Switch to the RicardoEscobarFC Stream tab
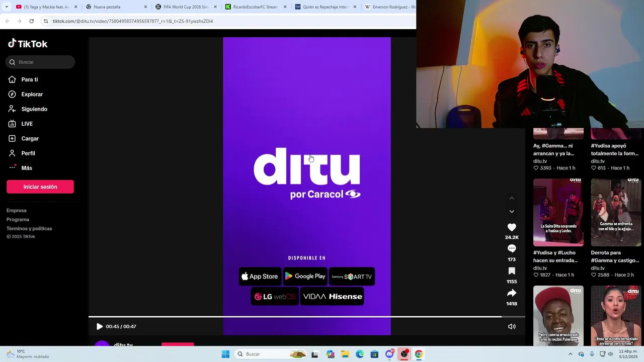644x362 pixels. (256, 7)
